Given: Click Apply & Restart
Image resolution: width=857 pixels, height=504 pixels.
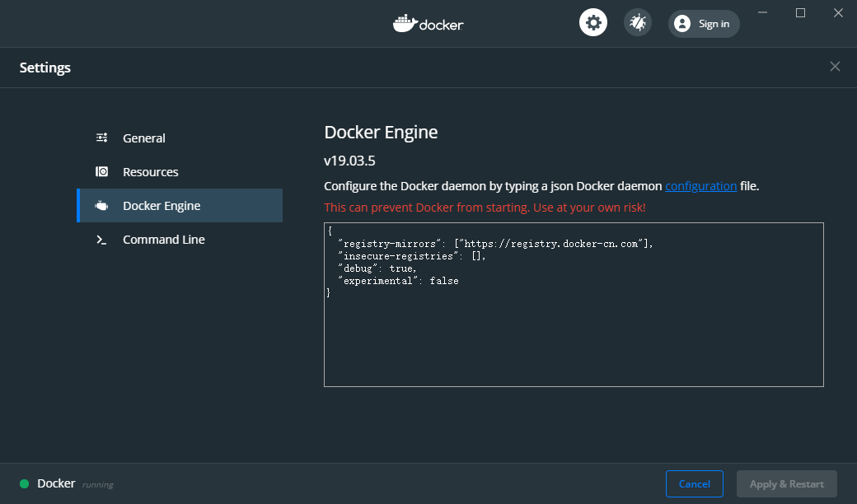Looking at the screenshot, I should point(786,483).
